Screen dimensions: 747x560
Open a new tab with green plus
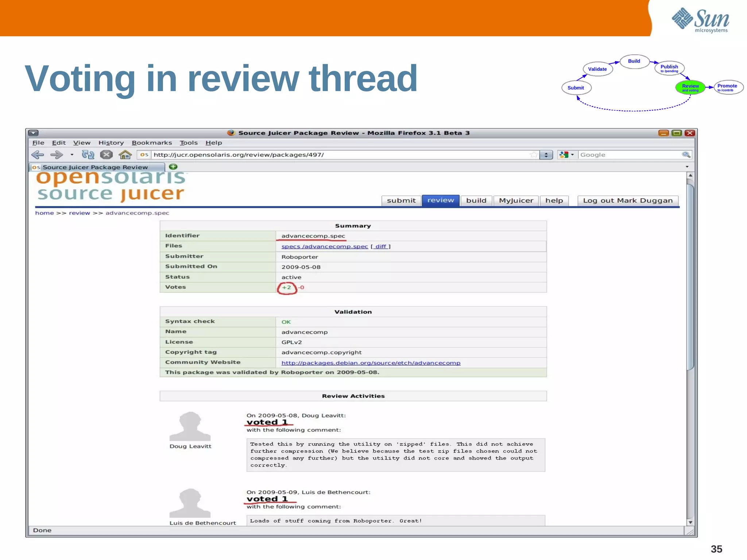173,167
